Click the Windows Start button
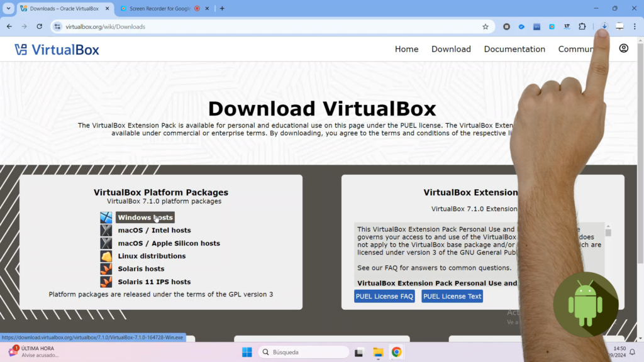This screenshot has height=362, width=644. tap(247, 352)
